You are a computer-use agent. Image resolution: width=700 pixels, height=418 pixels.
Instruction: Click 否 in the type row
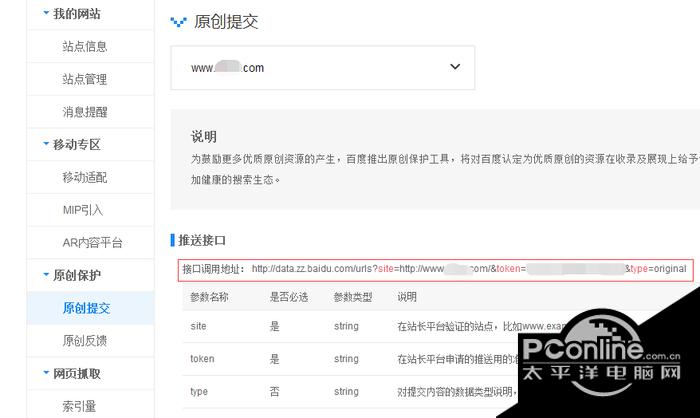coord(275,392)
